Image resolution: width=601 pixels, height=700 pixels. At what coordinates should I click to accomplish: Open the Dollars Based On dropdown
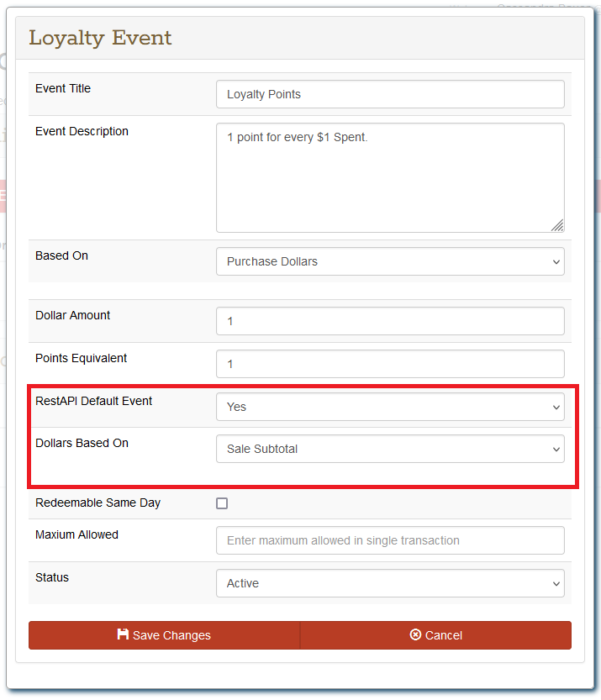(390, 449)
